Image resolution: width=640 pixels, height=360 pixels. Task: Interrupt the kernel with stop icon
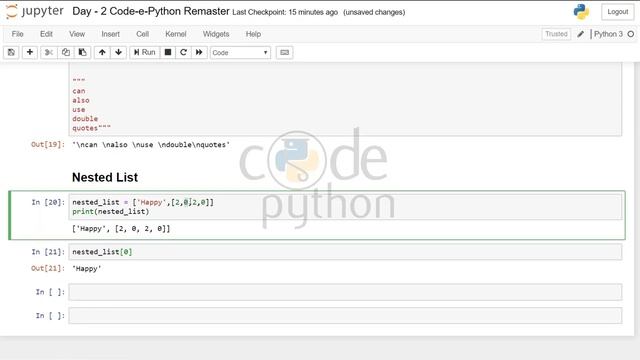click(168, 52)
